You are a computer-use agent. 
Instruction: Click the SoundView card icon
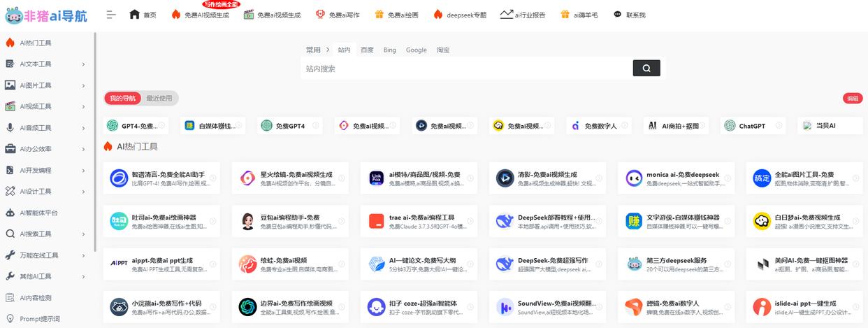click(505, 307)
